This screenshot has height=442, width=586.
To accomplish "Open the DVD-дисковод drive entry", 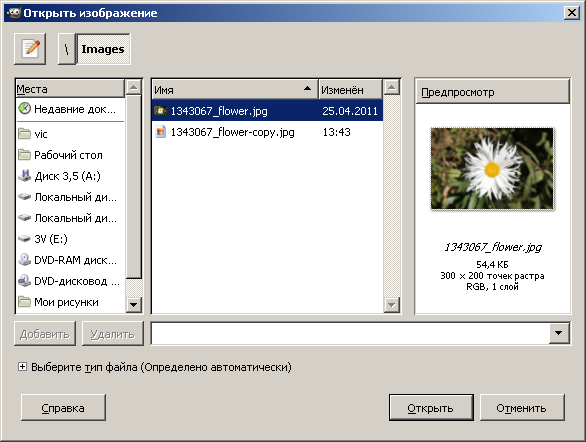I will [x=70, y=281].
